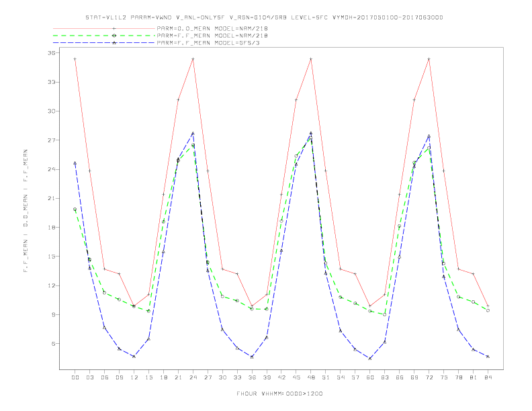Click x-axis forecast hour label 72
Viewport: 532px width, 411px height.
coord(429,377)
